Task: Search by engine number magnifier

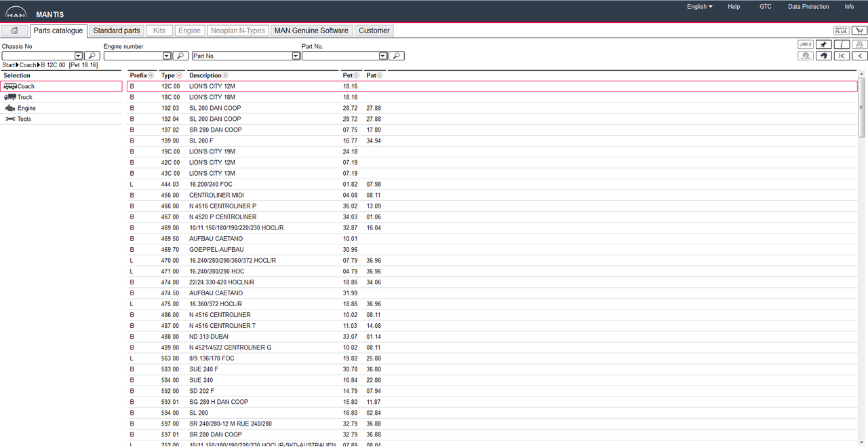Action: [181, 56]
